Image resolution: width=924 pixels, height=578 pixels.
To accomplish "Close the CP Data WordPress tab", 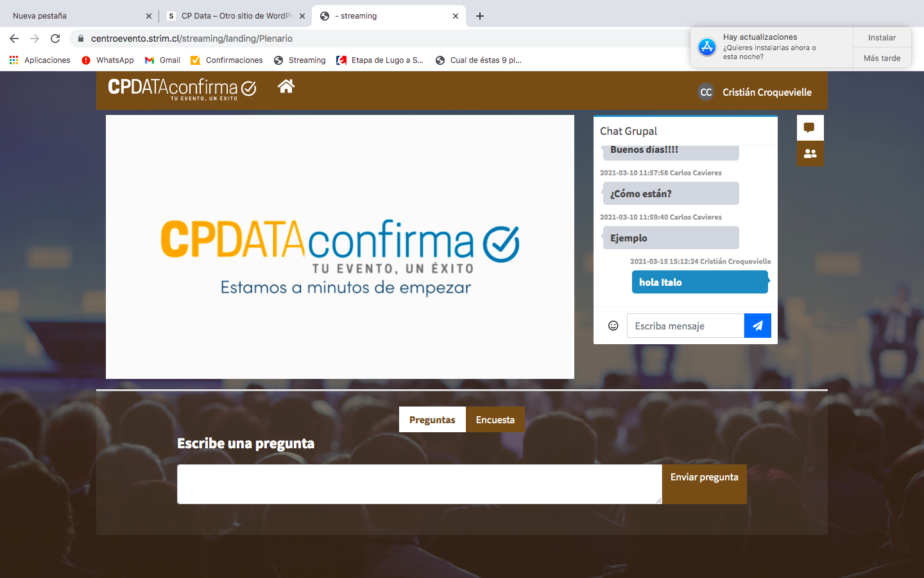I will pyautogui.click(x=302, y=16).
